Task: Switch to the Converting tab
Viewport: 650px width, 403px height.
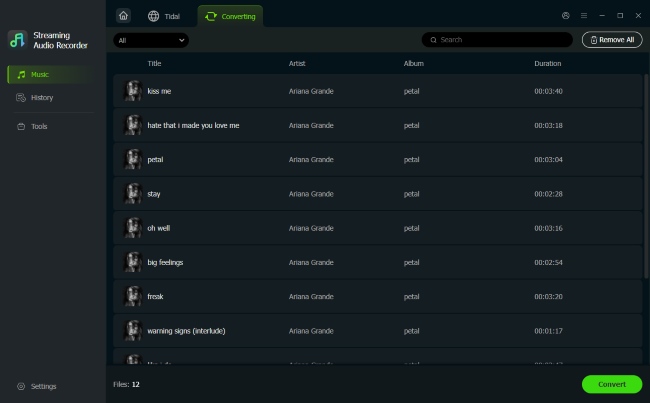Action: [230, 16]
